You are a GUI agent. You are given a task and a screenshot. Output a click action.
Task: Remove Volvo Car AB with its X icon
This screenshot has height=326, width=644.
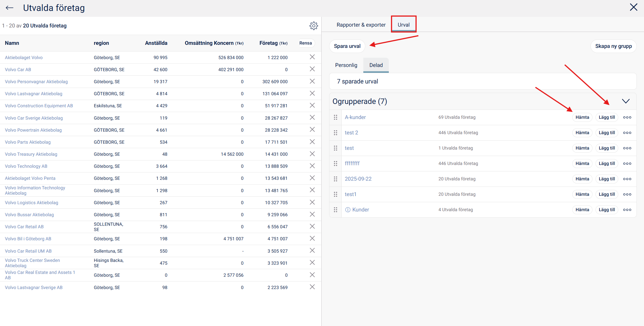pyautogui.click(x=312, y=69)
